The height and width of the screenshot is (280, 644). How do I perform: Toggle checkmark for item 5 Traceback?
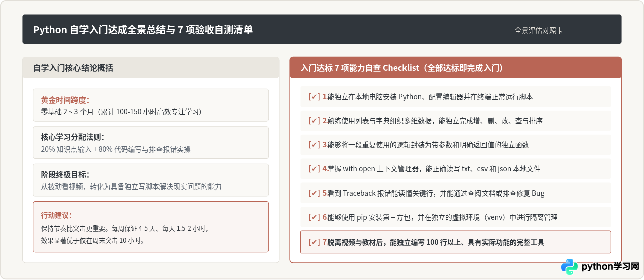pos(314,193)
